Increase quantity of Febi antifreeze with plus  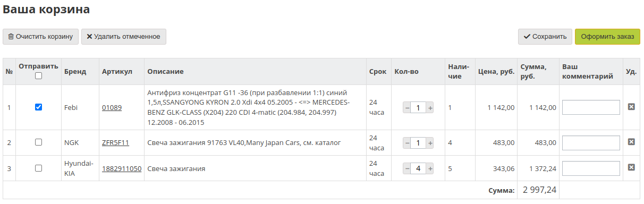pos(430,108)
